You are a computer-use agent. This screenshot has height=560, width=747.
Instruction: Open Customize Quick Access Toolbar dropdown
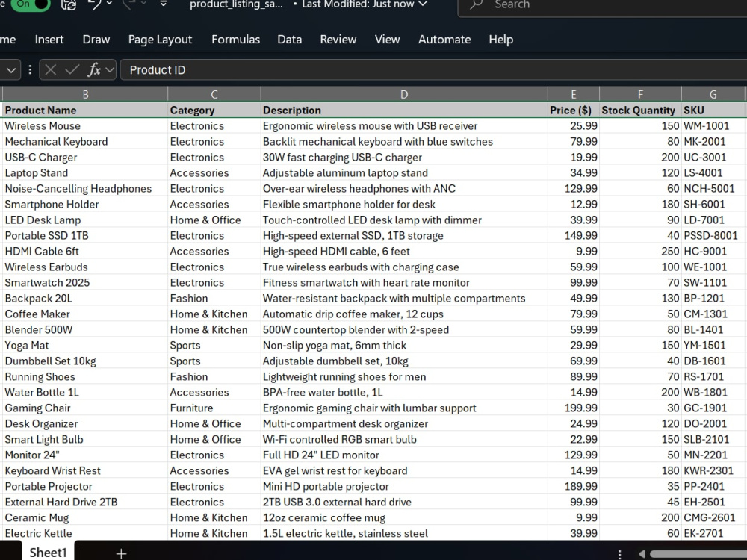(x=164, y=4)
